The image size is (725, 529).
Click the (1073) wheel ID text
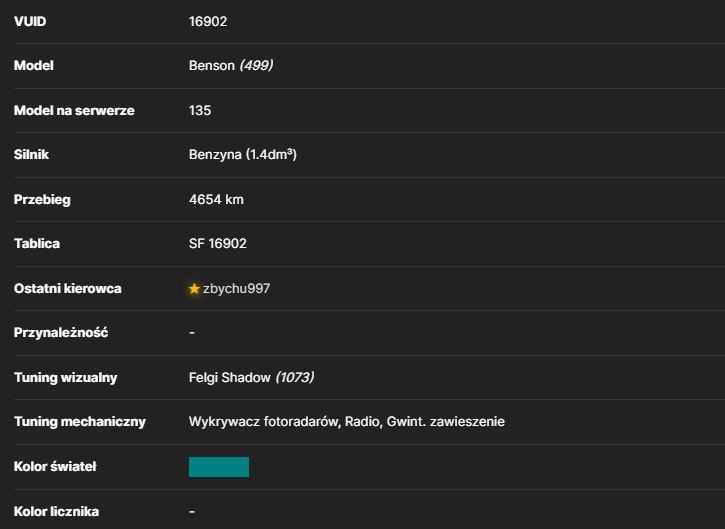pos(295,377)
